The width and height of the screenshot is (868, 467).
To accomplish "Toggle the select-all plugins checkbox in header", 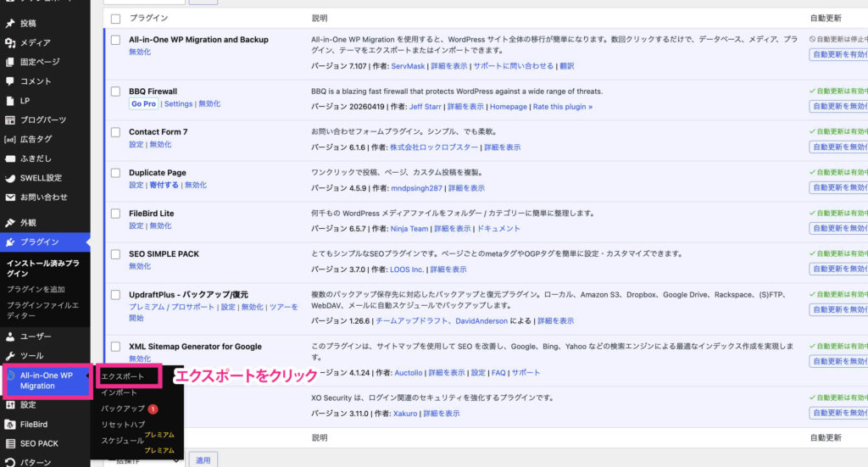I will [x=115, y=19].
